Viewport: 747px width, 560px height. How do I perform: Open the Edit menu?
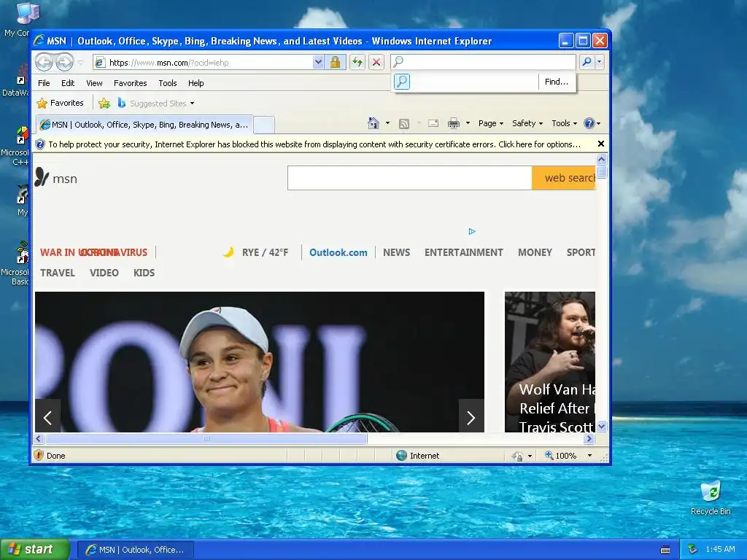[x=68, y=83]
